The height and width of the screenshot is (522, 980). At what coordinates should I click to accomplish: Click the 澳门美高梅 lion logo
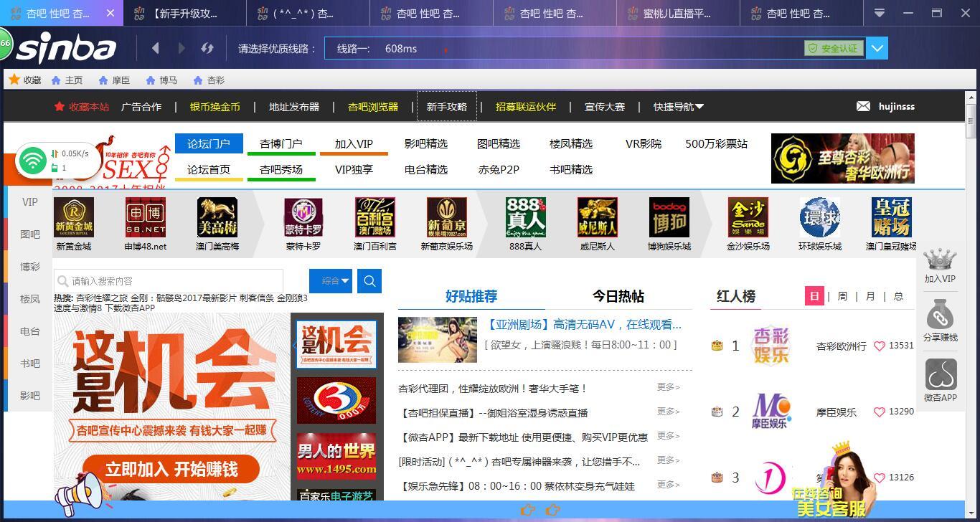217,217
